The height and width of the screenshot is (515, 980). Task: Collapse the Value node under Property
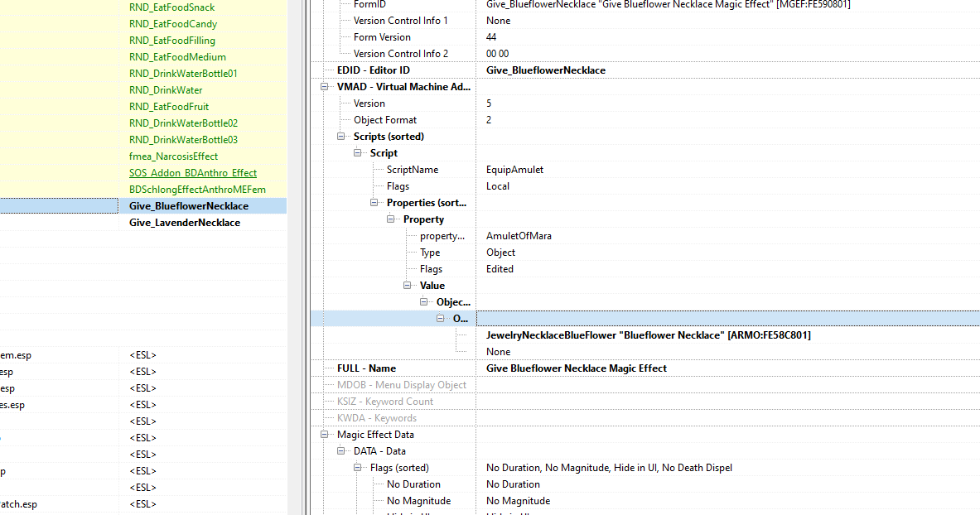tap(407, 285)
